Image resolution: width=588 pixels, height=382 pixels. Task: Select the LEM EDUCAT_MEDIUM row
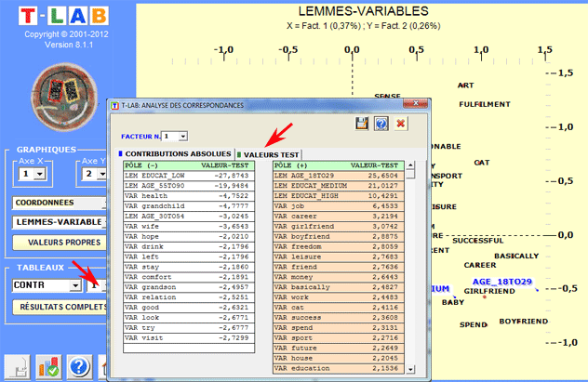[339, 186]
